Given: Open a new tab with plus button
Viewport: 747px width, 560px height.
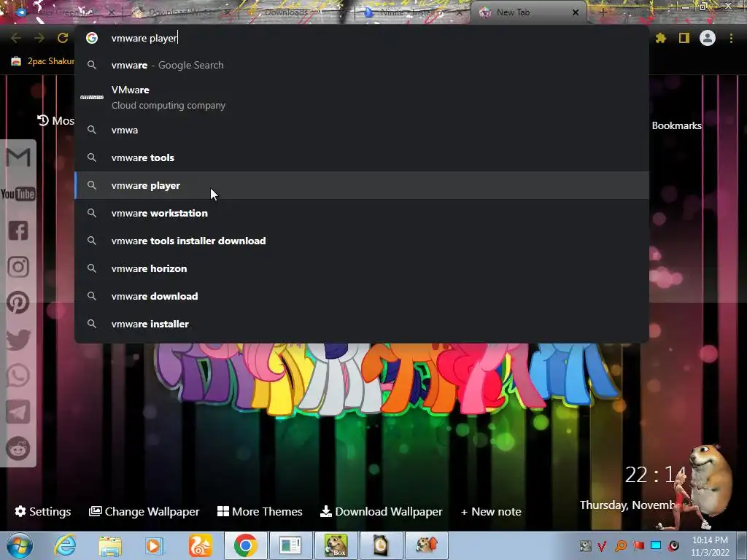Looking at the screenshot, I should click(x=603, y=12).
